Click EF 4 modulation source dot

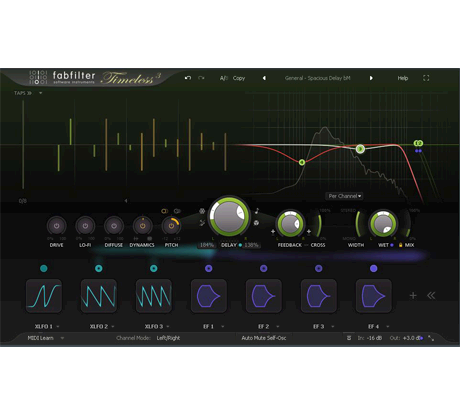374,268
